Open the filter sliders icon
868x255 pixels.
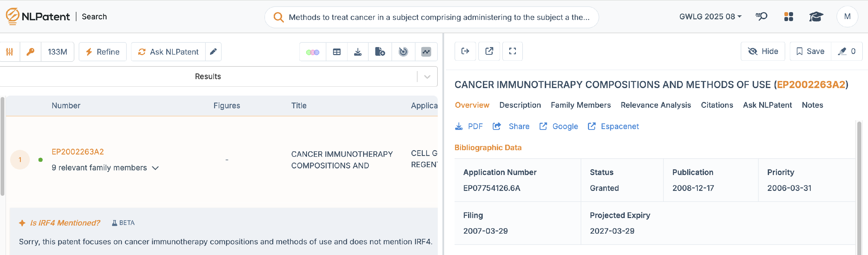(x=10, y=52)
